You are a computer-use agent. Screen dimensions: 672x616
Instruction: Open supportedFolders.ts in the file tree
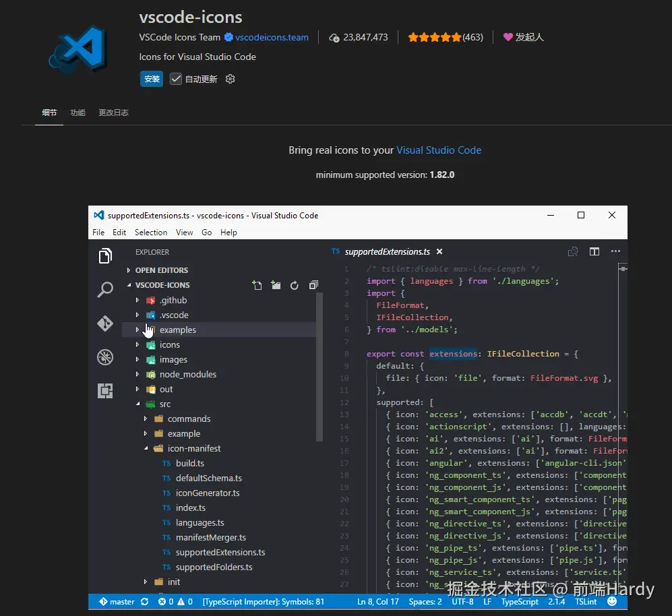click(x=214, y=567)
